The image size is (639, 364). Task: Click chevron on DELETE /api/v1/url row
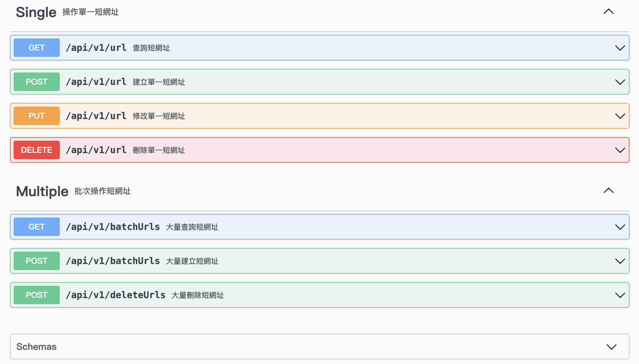[620, 150]
